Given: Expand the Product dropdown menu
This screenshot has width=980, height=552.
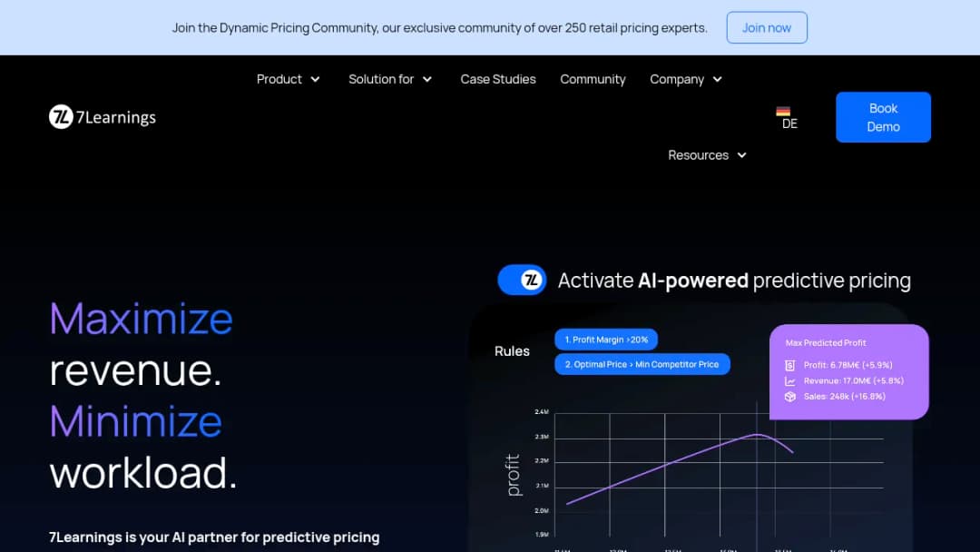Looking at the screenshot, I should pos(289,79).
